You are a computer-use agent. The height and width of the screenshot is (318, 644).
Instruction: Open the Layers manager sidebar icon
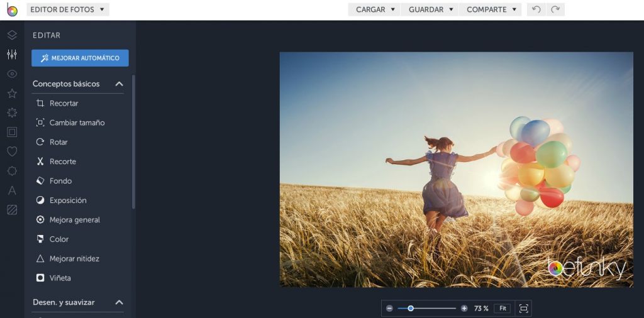tap(12, 35)
